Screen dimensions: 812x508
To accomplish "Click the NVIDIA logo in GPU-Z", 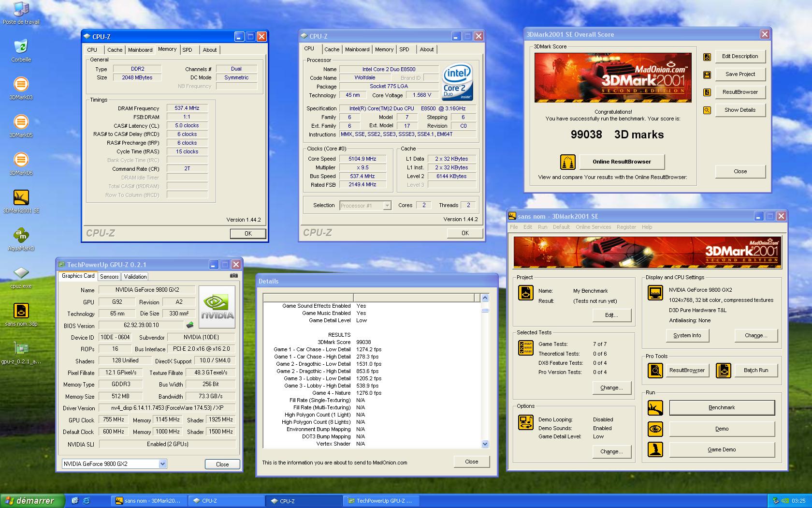I will [217, 307].
